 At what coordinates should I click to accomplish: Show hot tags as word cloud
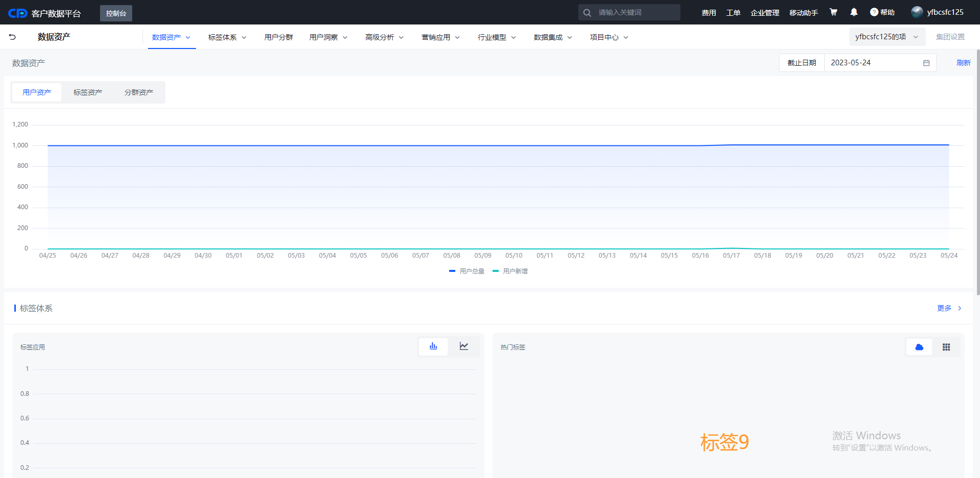click(x=919, y=347)
